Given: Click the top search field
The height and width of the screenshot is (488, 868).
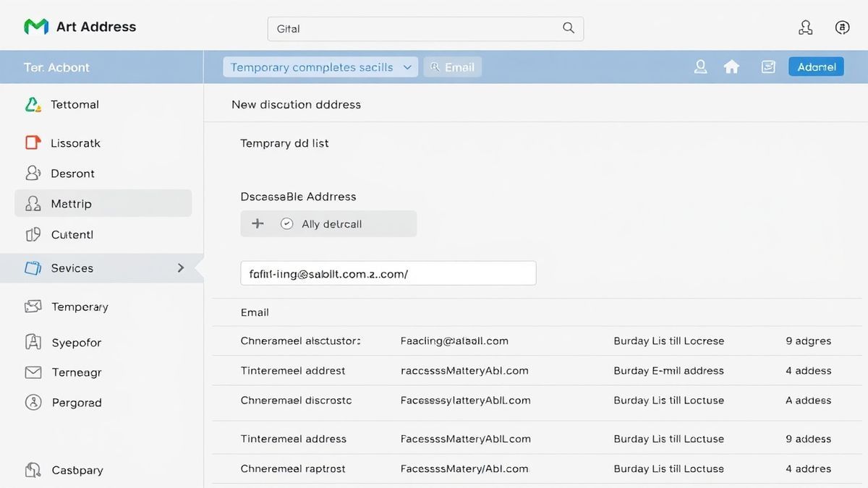Looking at the screenshot, I should [425, 28].
